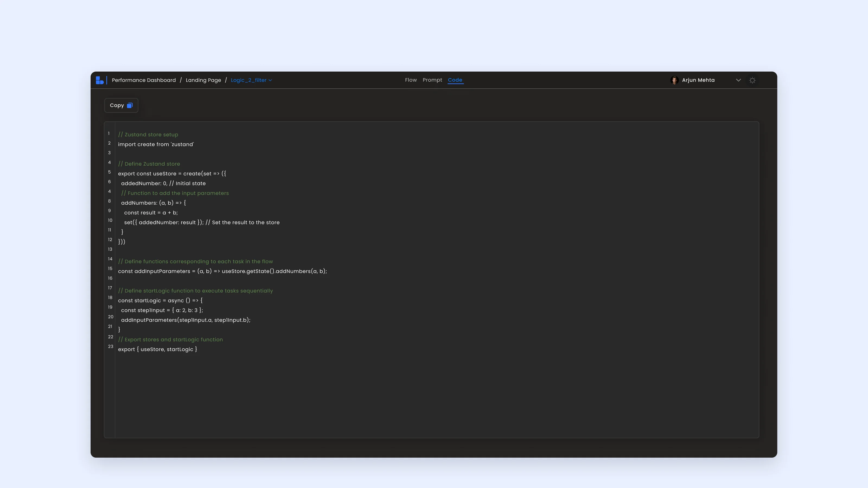Toggle the light/dark theme sun icon
This screenshot has width=868, height=488.
752,80
